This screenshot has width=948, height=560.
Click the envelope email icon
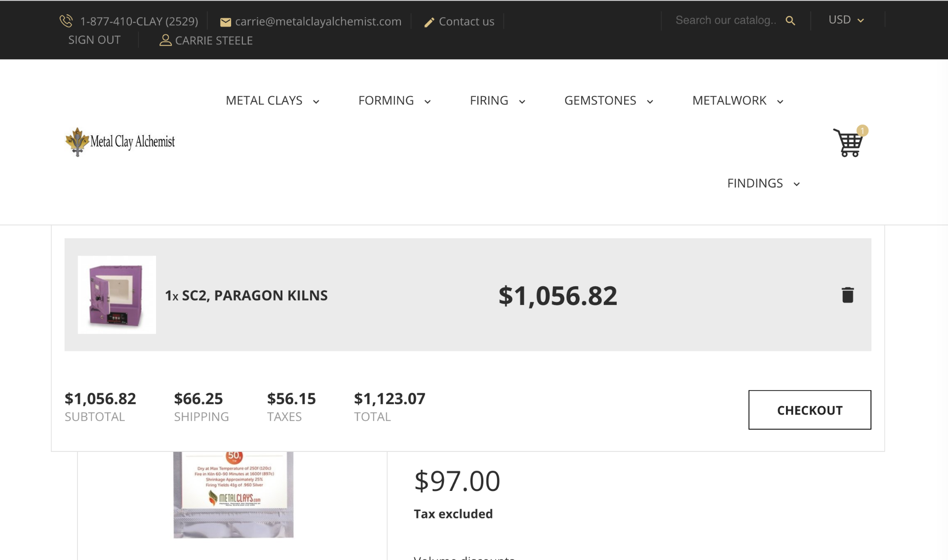point(225,22)
